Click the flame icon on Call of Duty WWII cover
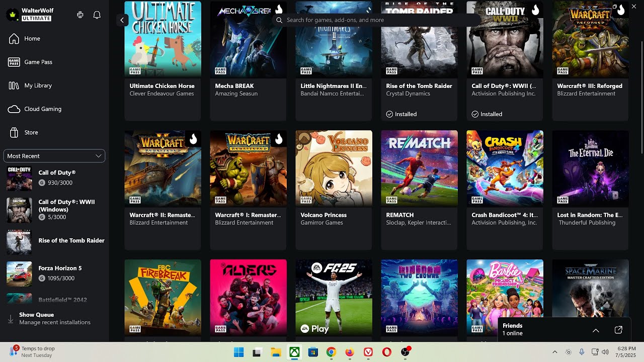 pos(535,9)
